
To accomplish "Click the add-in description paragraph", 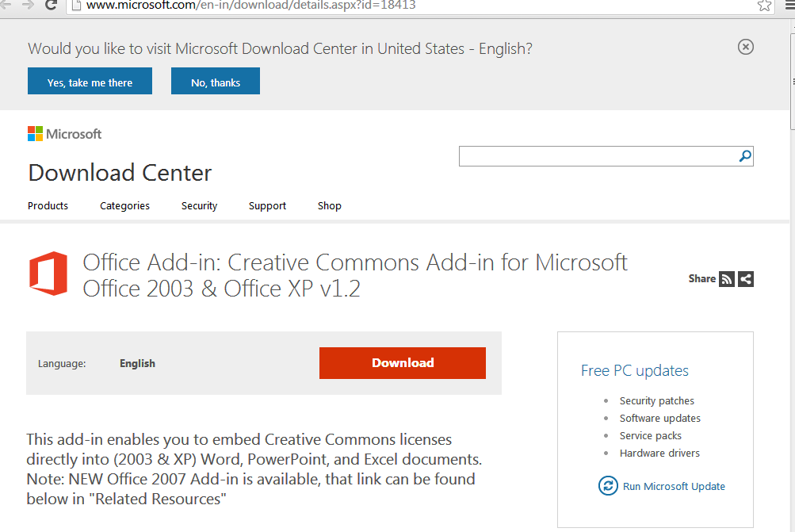I will coord(254,469).
